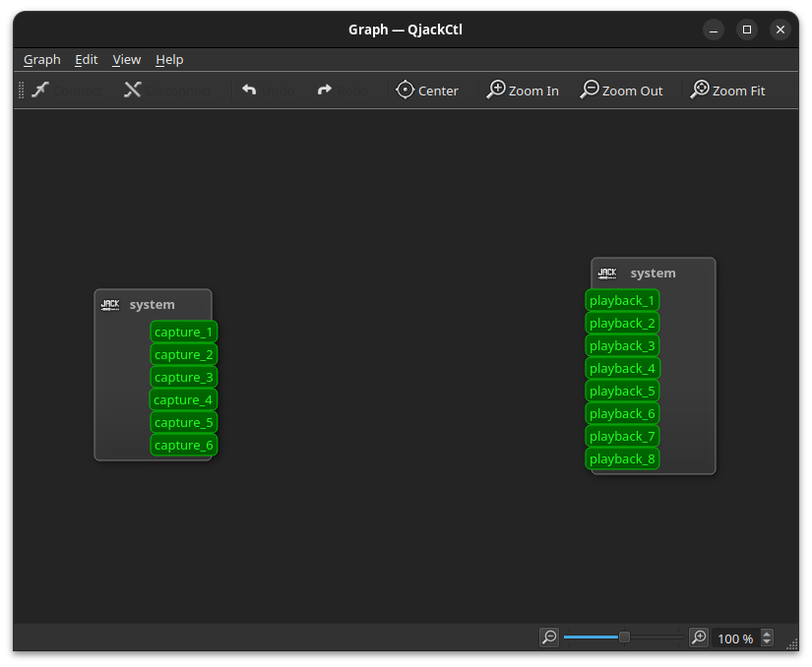Click the JACK icon on the capture system node
Image resolution: width=812 pixels, height=667 pixels.
(x=110, y=305)
